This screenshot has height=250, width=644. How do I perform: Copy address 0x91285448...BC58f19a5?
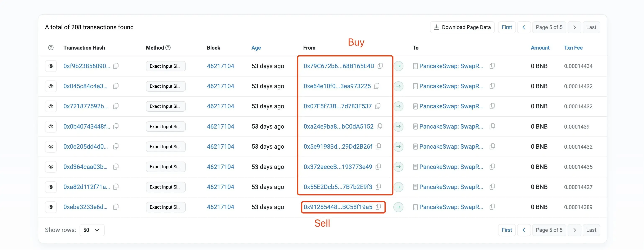(378, 207)
